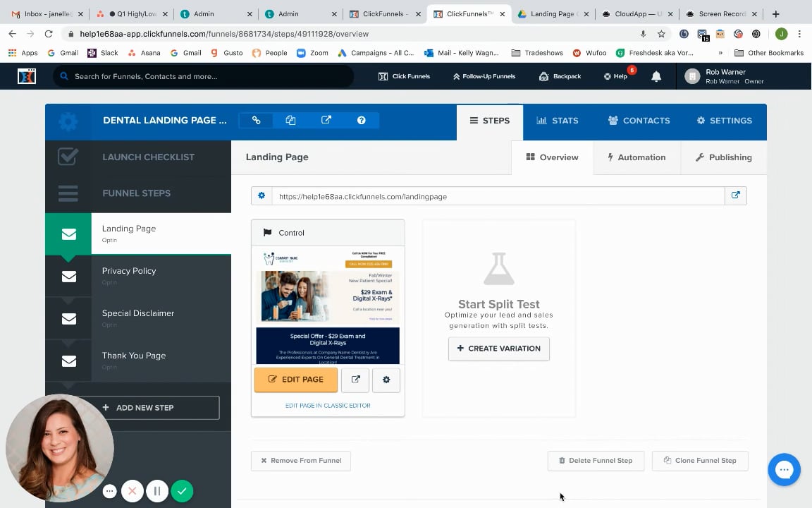The height and width of the screenshot is (508, 812).
Task: Open a new browser tab
Action: point(775,14)
